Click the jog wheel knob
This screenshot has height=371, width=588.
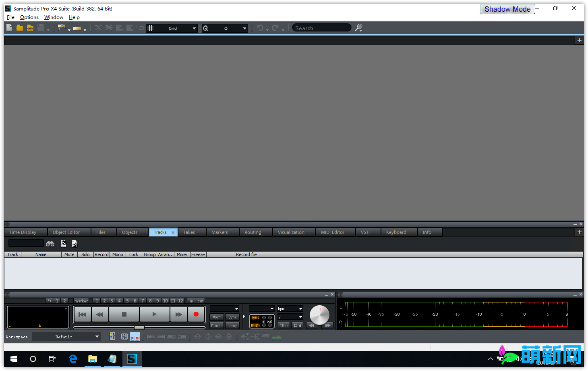tap(319, 315)
